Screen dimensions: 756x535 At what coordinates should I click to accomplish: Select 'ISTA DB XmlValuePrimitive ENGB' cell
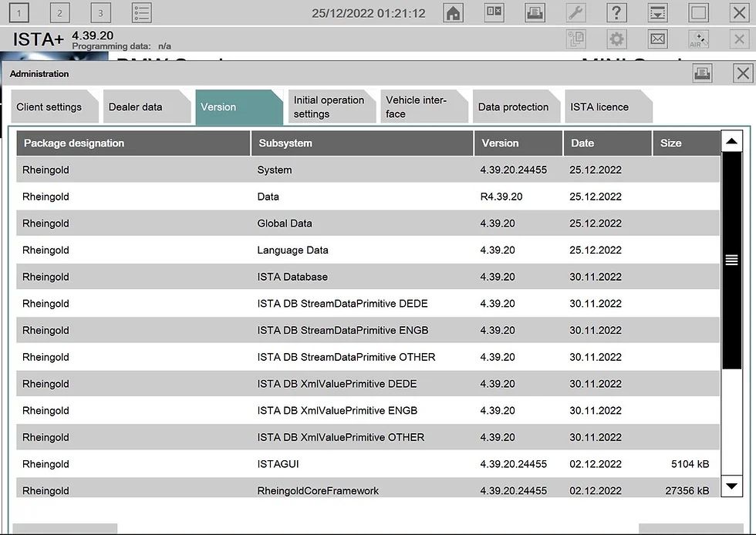coord(337,411)
